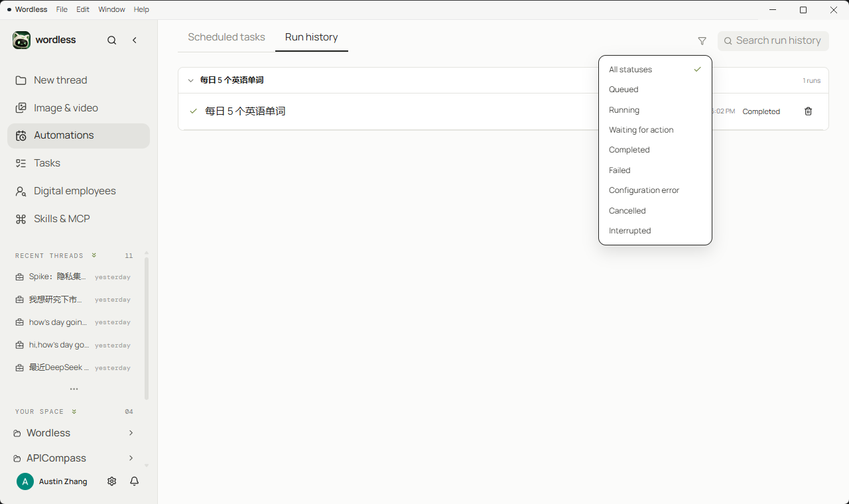Open notifications bell icon
The height and width of the screenshot is (504, 849).
pyautogui.click(x=135, y=481)
